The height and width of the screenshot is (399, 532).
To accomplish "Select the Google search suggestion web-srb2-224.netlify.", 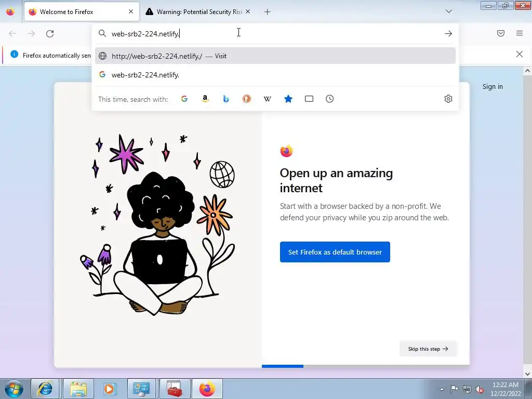I will pos(275,75).
